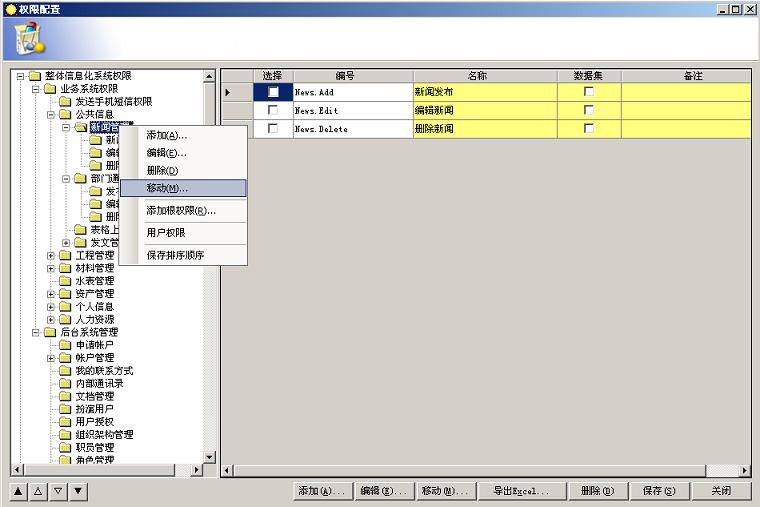Choose 编辑(E)... from the context menu
760x507 pixels.
pyautogui.click(x=183, y=153)
